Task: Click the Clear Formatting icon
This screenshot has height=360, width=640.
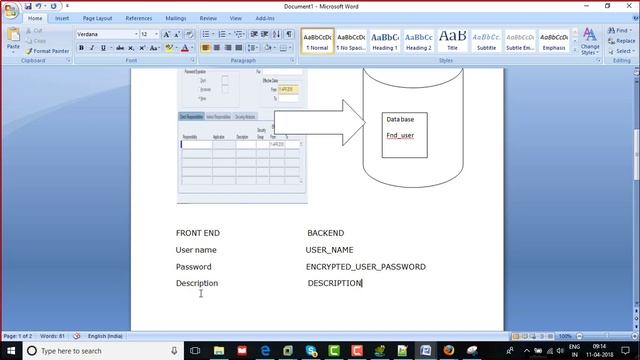Action: [x=189, y=34]
